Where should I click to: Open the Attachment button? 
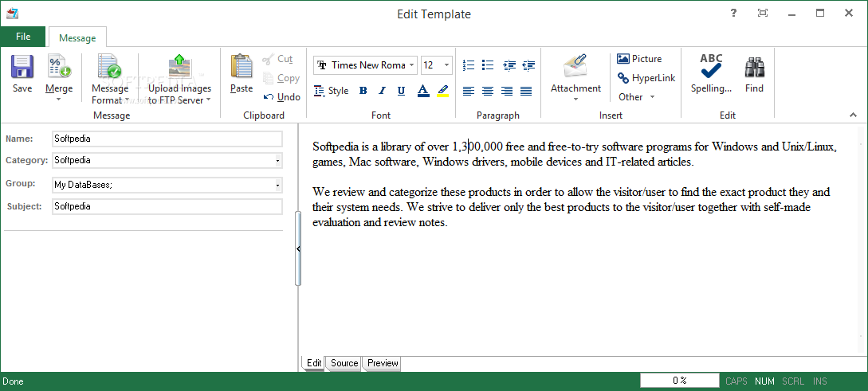pyautogui.click(x=575, y=77)
